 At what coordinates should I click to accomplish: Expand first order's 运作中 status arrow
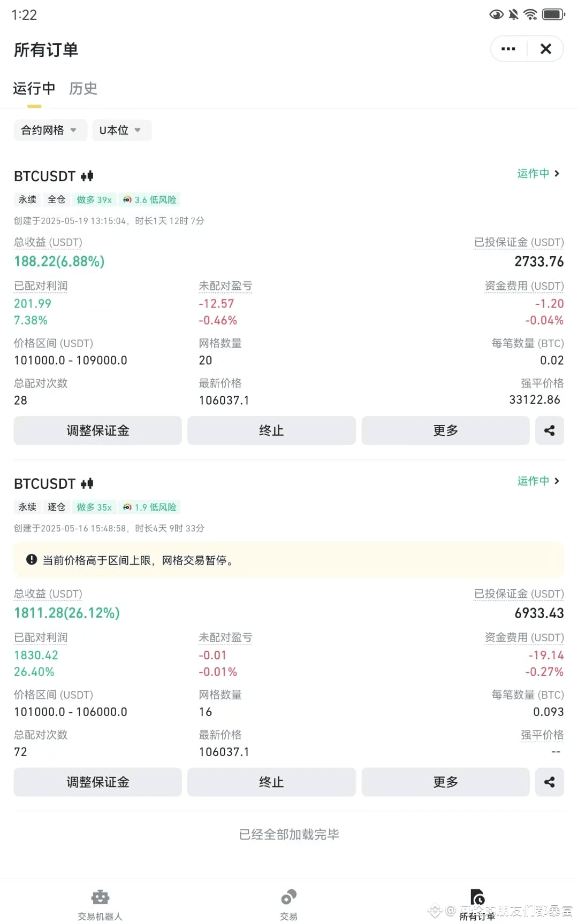(539, 173)
